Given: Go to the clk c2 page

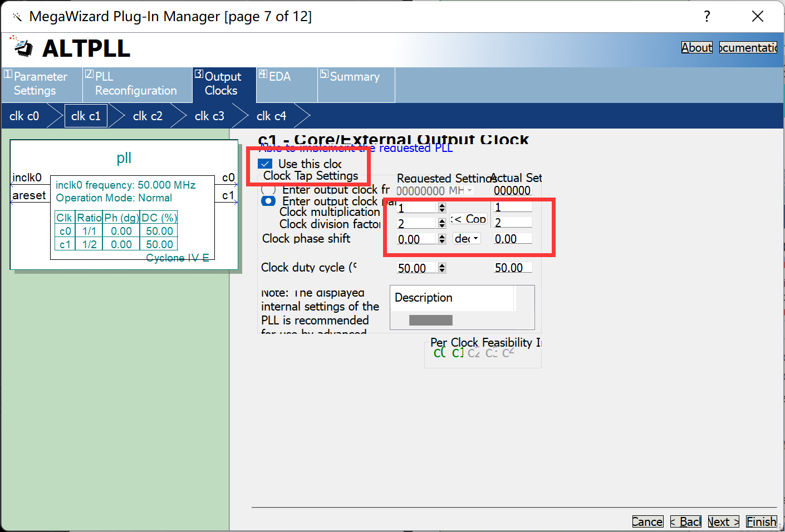Looking at the screenshot, I should [x=148, y=116].
